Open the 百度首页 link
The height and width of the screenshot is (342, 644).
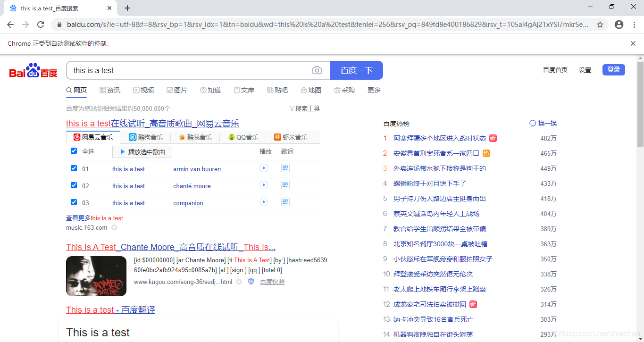tap(555, 70)
